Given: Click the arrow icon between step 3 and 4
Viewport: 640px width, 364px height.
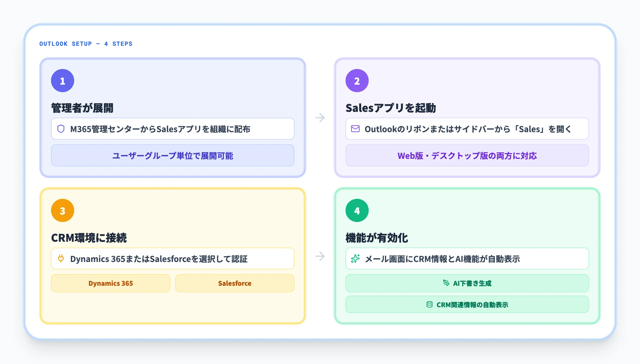Looking at the screenshot, I should 320,256.
